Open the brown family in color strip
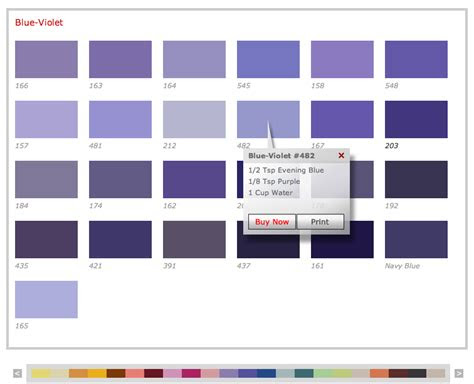Image resolution: width=474 pixels, height=384 pixels. [x=116, y=373]
